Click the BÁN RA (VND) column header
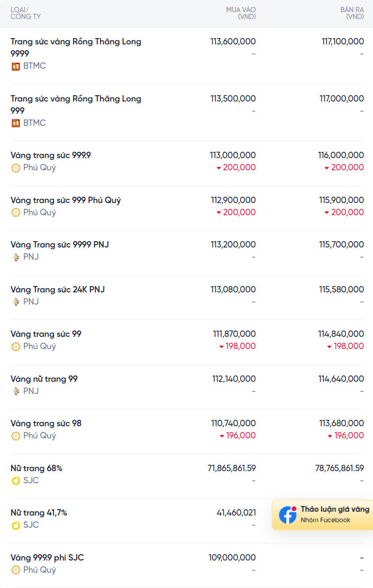 click(x=352, y=13)
